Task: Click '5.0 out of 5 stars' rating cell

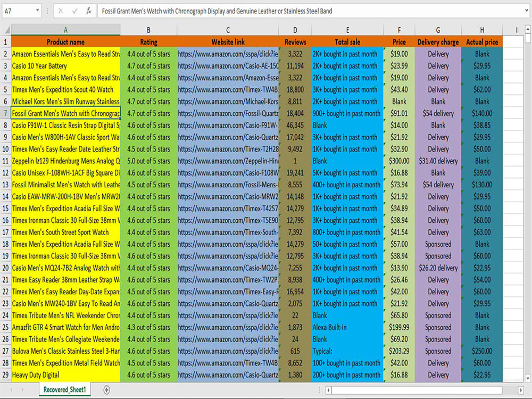Action: pyautogui.click(x=148, y=161)
